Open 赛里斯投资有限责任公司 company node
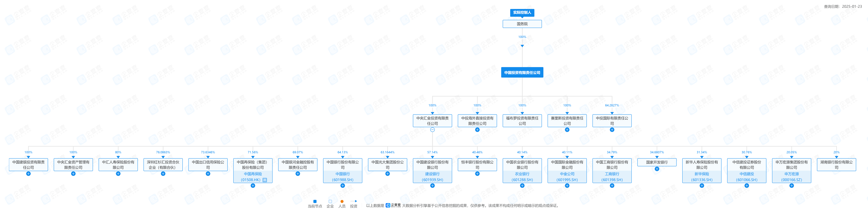This screenshot has height=211, width=868. coord(567,121)
